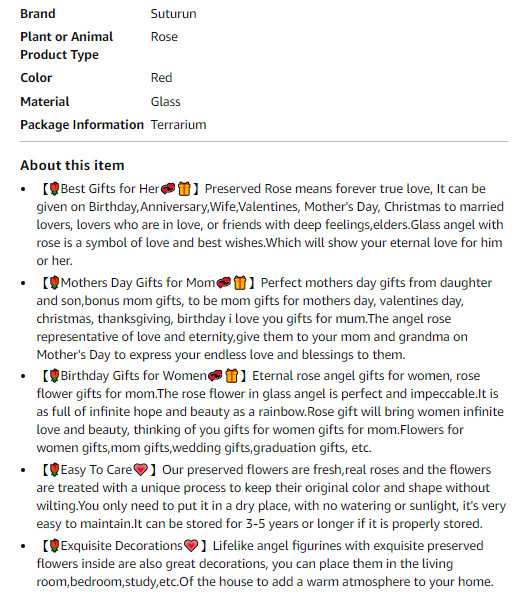Click the Plant or Animal Product Type label
The height and width of the screenshot is (601, 518).
(67, 46)
